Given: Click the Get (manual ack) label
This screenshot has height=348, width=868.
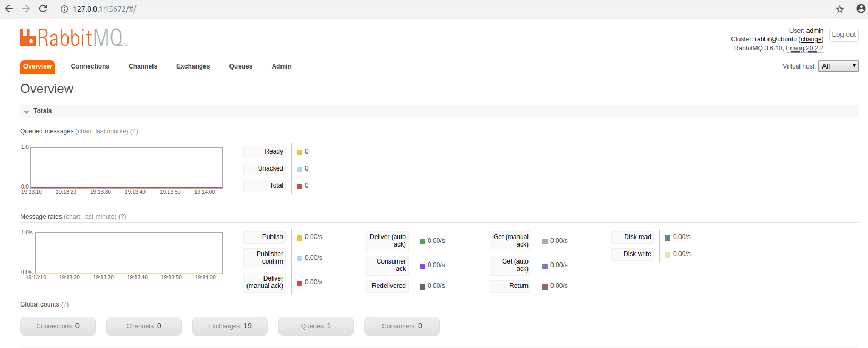Looking at the screenshot, I should click(x=510, y=241).
